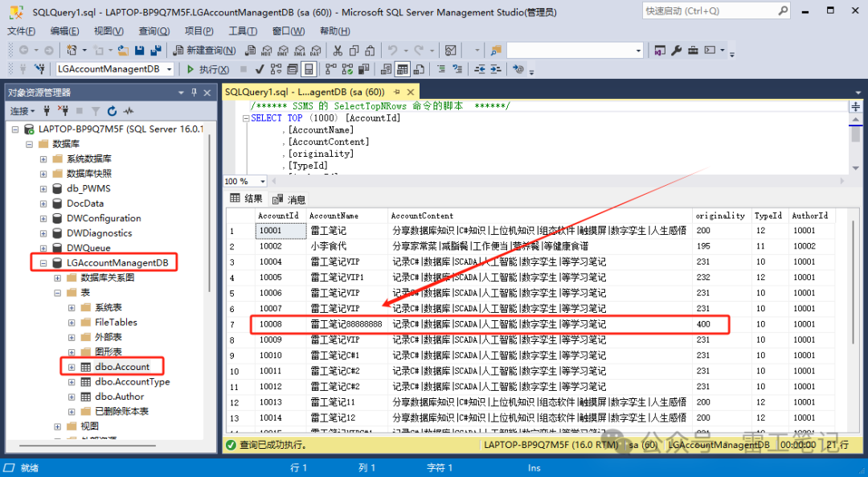Image resolution: width=868 pixels, height=477 pixels.
Task: Click the Paste icon in toolbar
Action: (371, 51)
